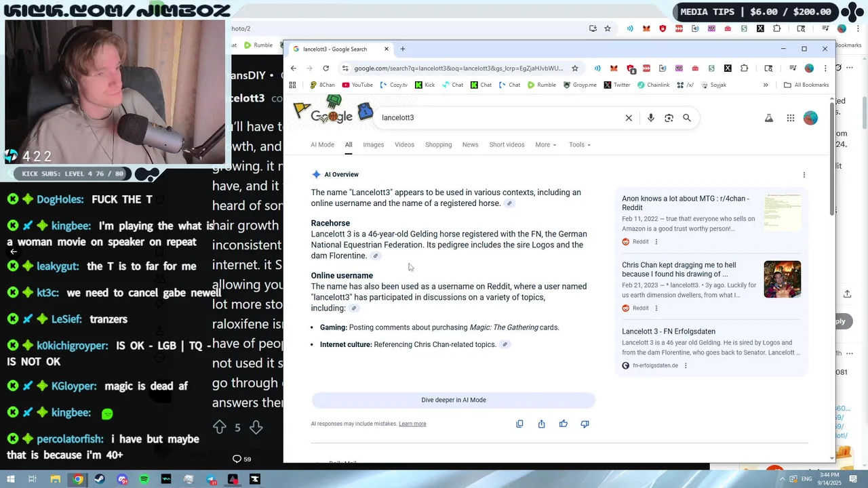
Task: Open File Explorer from the taskbar
Action: tap(56, 479)
